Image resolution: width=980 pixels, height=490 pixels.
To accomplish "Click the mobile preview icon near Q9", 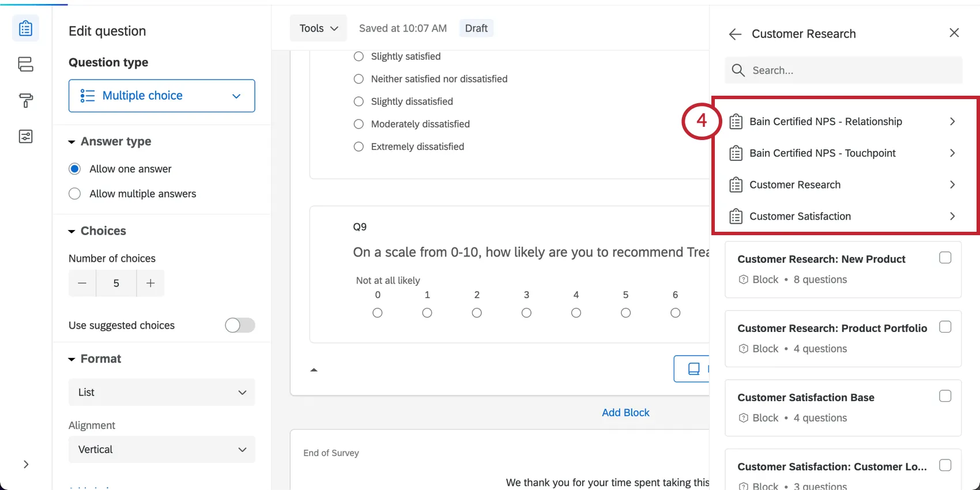I will tap(693, 368).
